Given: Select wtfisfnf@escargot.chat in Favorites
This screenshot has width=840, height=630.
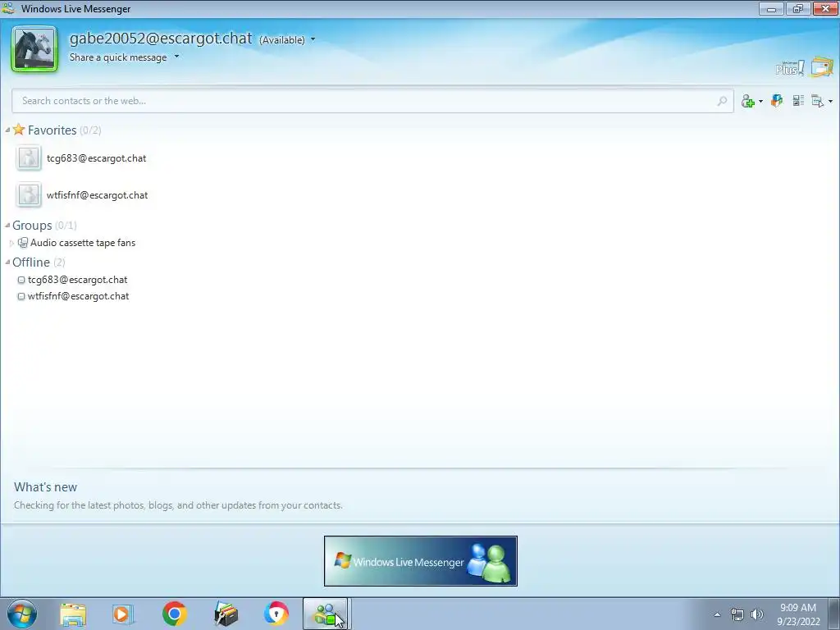Looking at the screenshot, I should tap(97, 195).
